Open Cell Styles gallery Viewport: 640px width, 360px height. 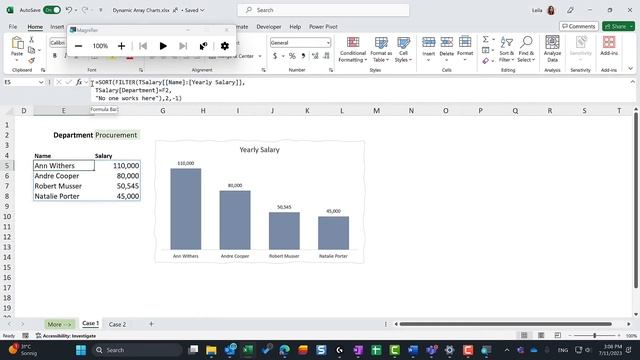(403, 50)
